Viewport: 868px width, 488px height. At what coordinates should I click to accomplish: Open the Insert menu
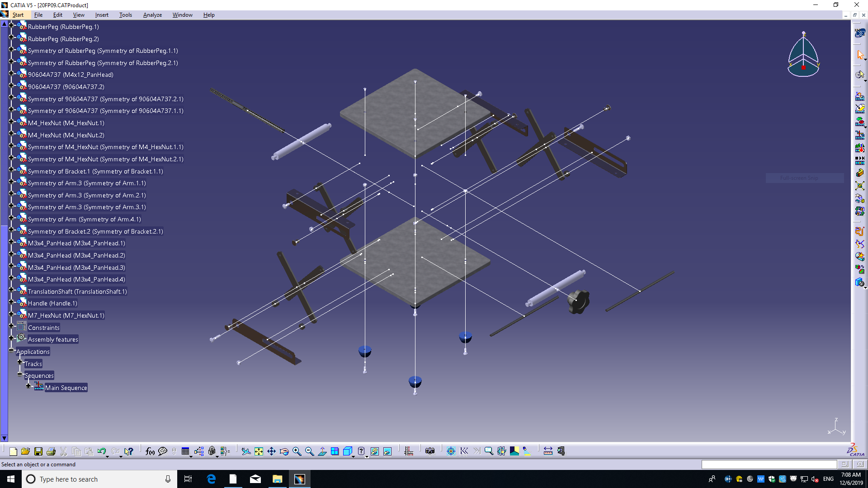click(x=102, y=15)
